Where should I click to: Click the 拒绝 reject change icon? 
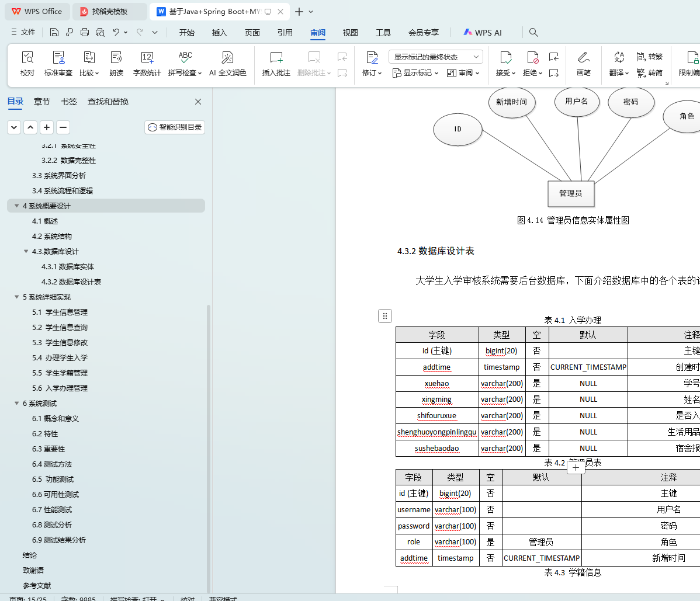(532, 58)
